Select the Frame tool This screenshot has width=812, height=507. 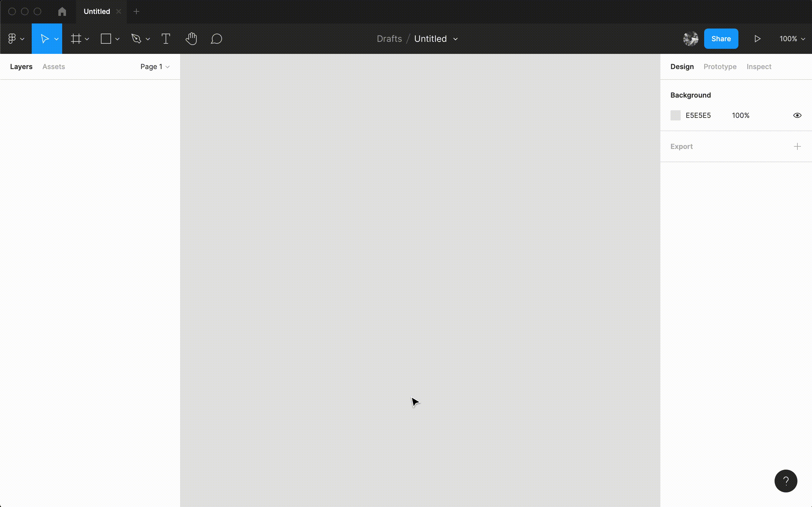click(76, 39)
